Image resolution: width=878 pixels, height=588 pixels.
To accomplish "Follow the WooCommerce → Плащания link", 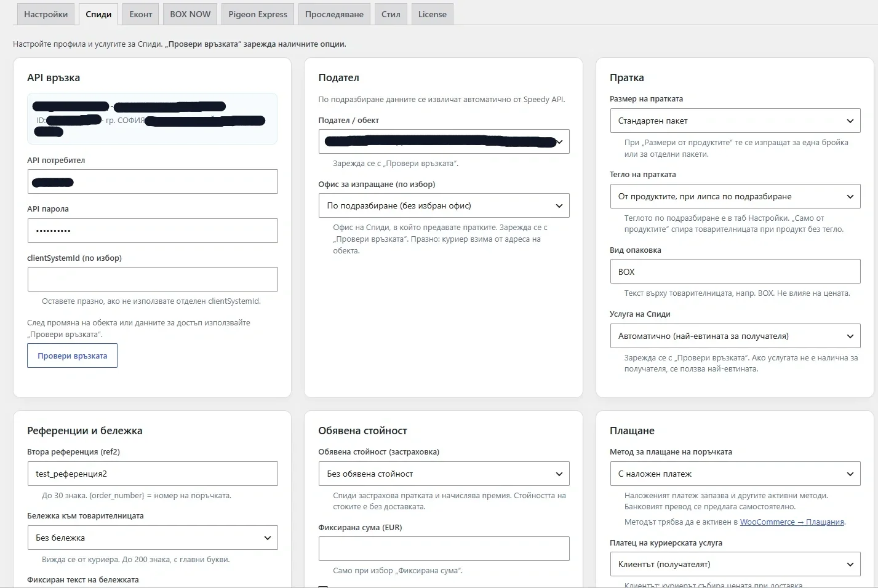I will point(792,522).
